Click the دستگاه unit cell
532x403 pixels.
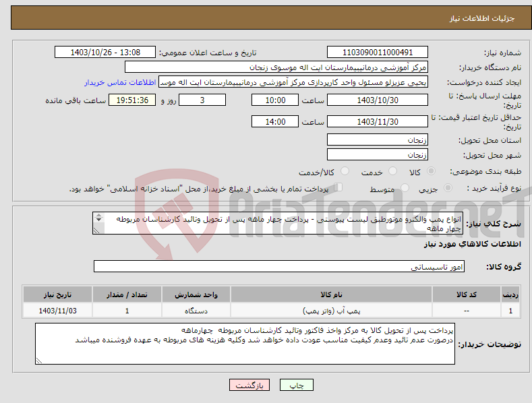[196, 311]
